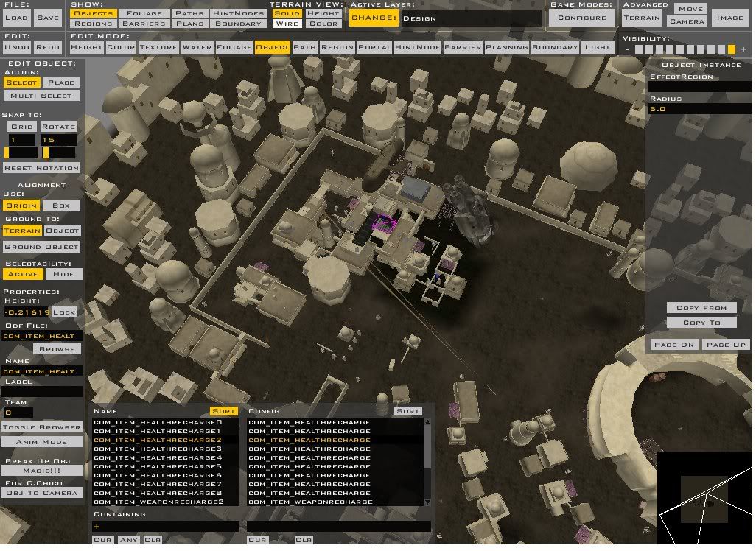Set terrain view to Color
The width and height of the screenshot is (756, 551).
[x=323, y=23]
